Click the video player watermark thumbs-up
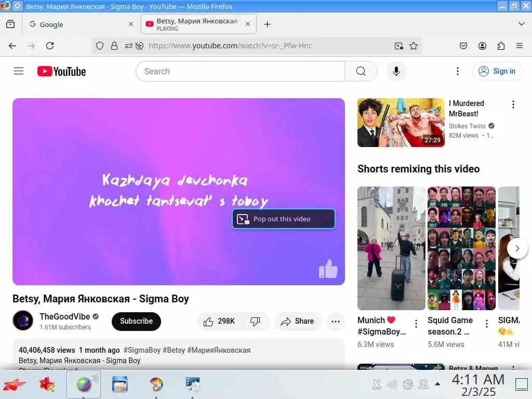 tap(328, 269)
